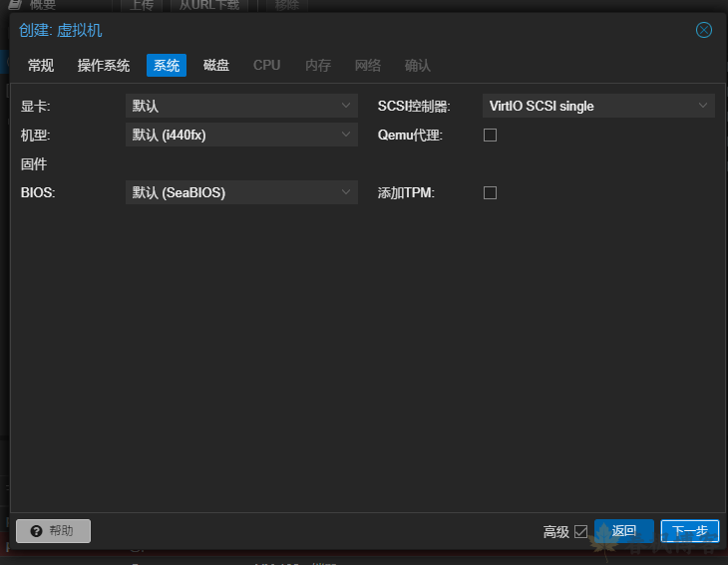728x565 pixels.
Task: Go to the 操作系统 tab
Action: coord(104,66)
